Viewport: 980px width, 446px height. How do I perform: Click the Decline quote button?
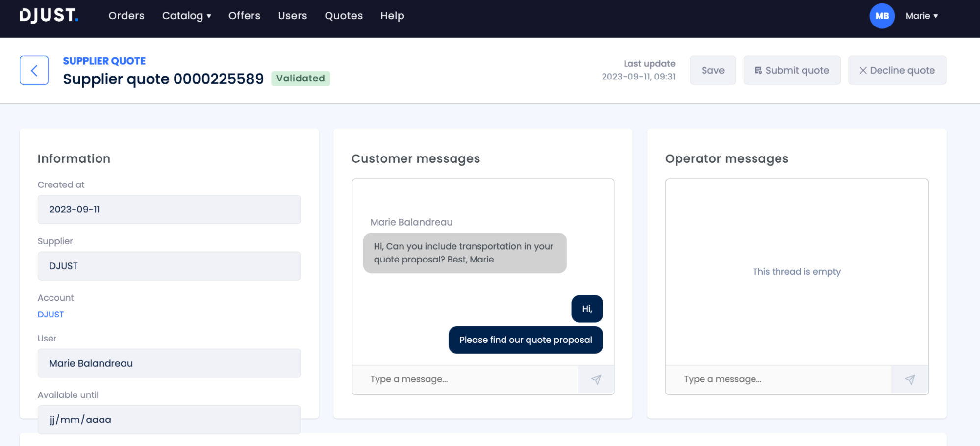tap(897, 70)
